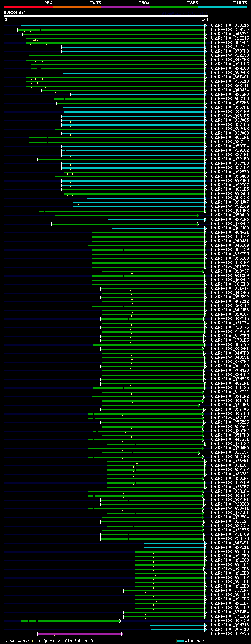Image resolution: width=251 pixels, height=644 pixels.
Task: Click the UniRef100_Q7XYP7 entry
Action: [230, 224]
